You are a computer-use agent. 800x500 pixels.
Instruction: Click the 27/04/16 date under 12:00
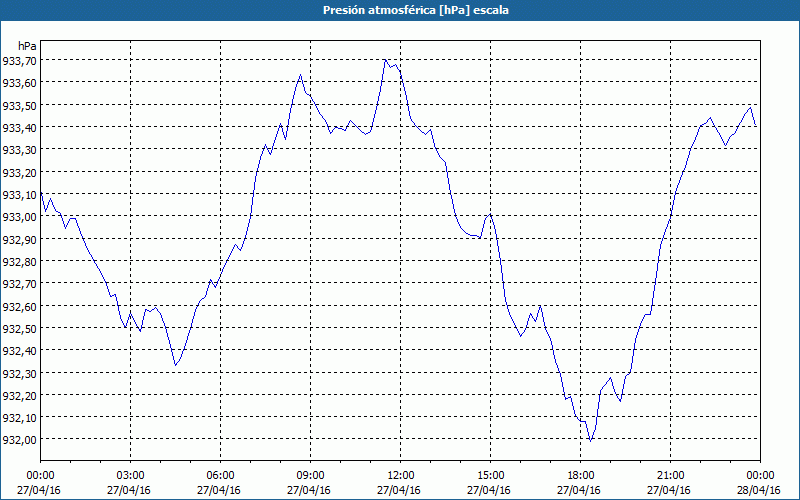click(399, 490)
